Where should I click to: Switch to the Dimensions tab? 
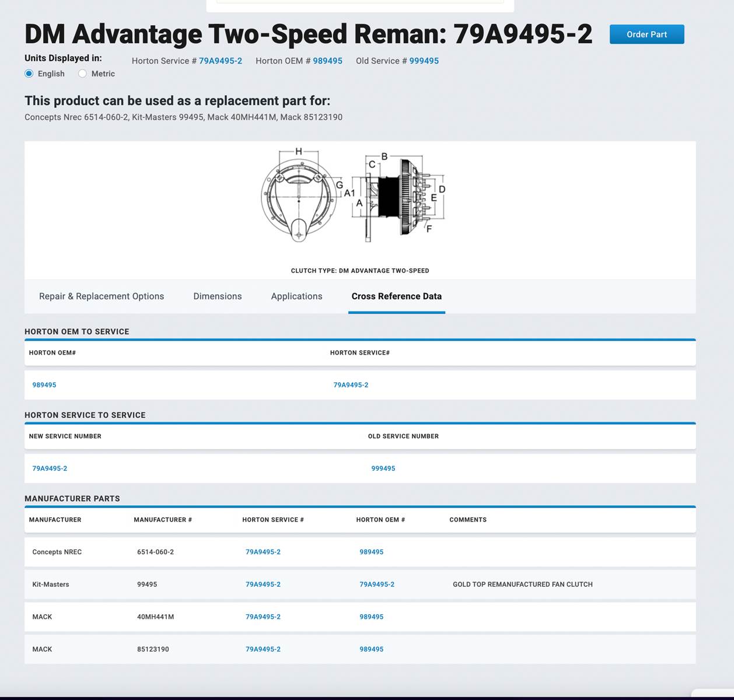[217, 296]
